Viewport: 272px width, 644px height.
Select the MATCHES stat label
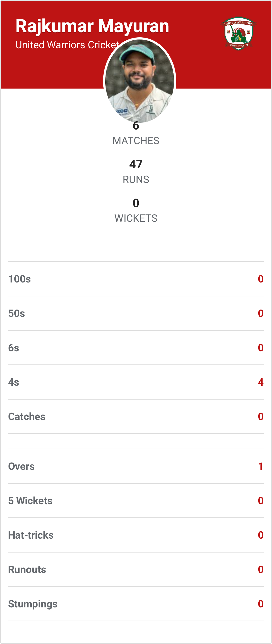[136, 141]
